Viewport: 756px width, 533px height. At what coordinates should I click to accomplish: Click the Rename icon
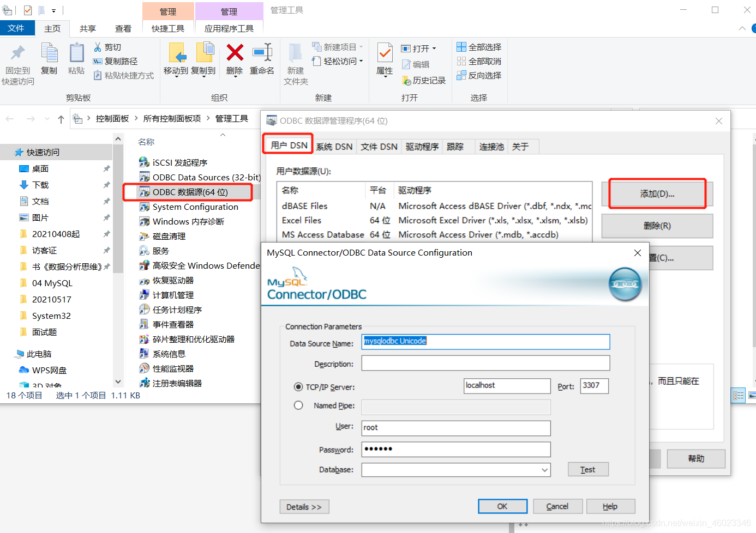tap(262, 53)
